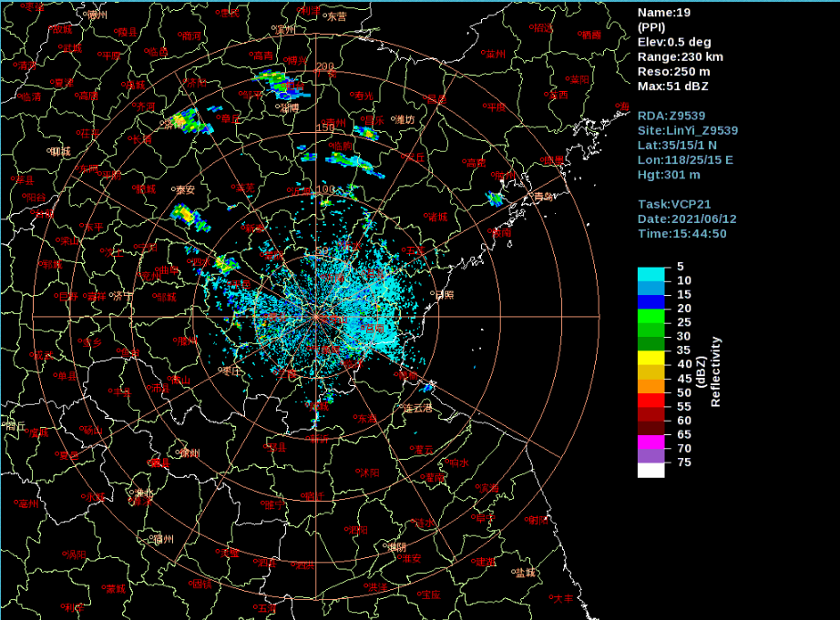The image size is (840, 620).
Task: Click the 'Site:LinYi_Z9539' site name
Action: point(688,130)
